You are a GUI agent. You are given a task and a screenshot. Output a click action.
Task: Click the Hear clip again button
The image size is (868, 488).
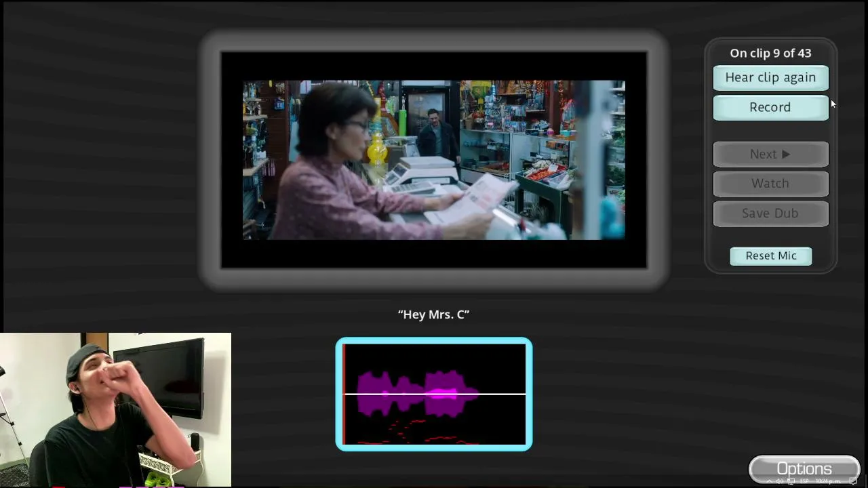770,77
